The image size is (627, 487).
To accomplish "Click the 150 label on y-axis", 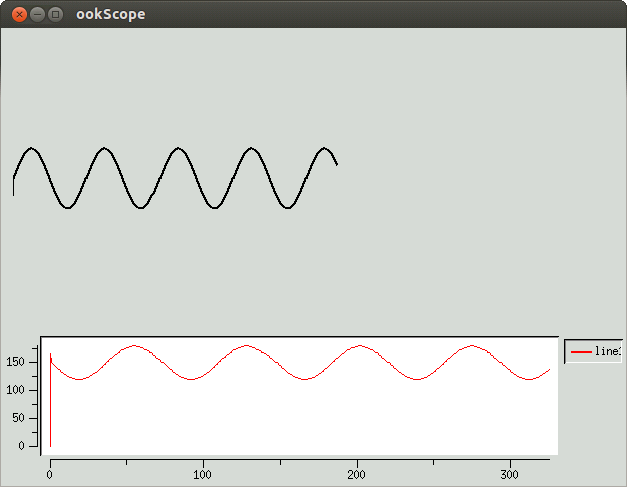I will [x=15, y=362].
